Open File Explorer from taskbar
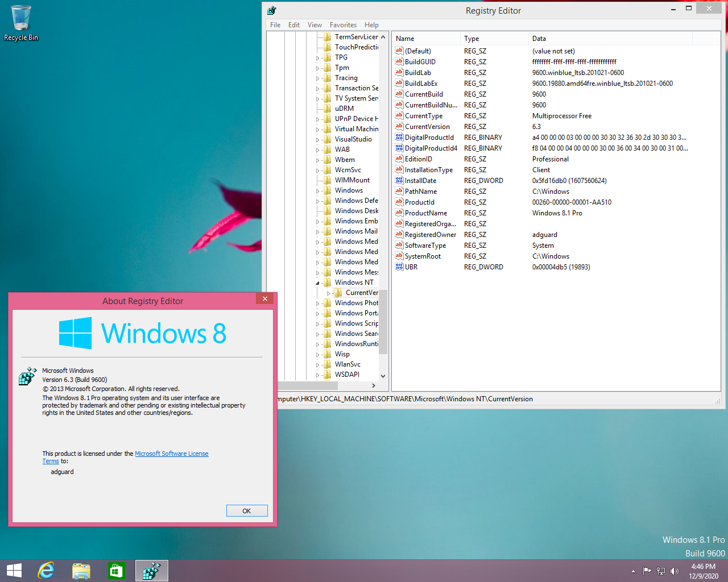Image resolution: width=728 pixels, height=582 pixels. [81, 571]
